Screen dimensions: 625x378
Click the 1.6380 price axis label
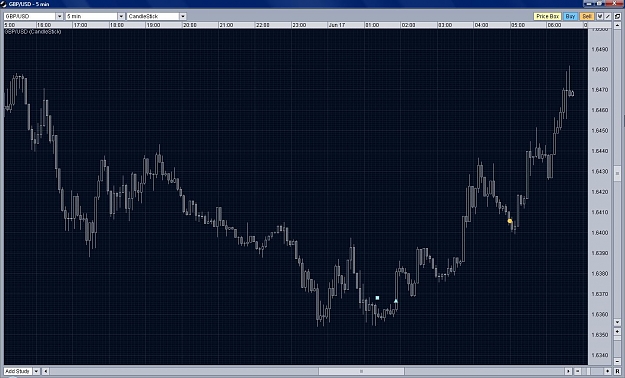pyautogui.click(x=600, y=274)
